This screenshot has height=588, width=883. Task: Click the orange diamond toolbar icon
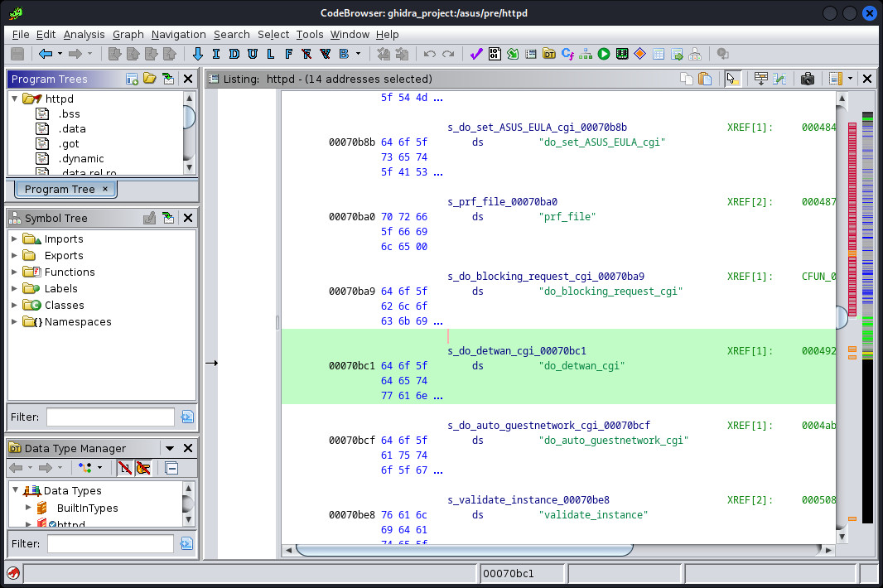click(639, 54)
